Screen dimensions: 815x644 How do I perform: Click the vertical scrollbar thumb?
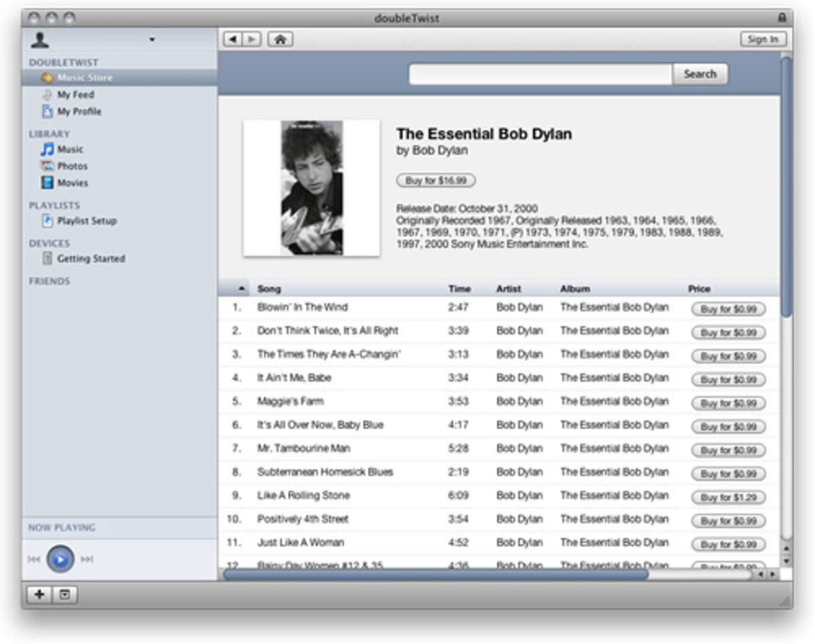click(786, 187)
